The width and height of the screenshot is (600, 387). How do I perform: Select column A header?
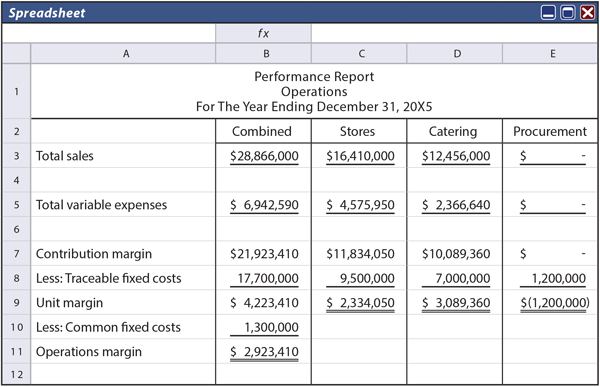[x=123, y=54]
